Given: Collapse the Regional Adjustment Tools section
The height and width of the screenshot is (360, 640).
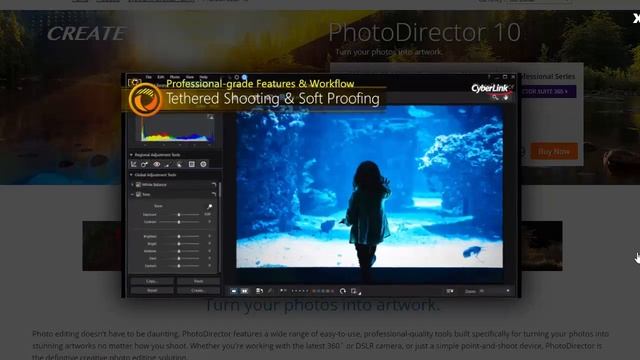Looking at the screenshot, I should tap(131, 155).
